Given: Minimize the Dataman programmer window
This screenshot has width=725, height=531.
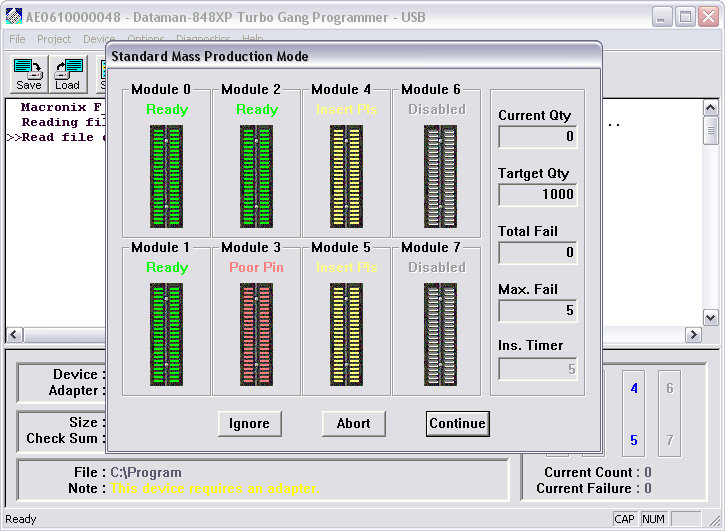Looking at the screenshot, I should tap(662, 17).
